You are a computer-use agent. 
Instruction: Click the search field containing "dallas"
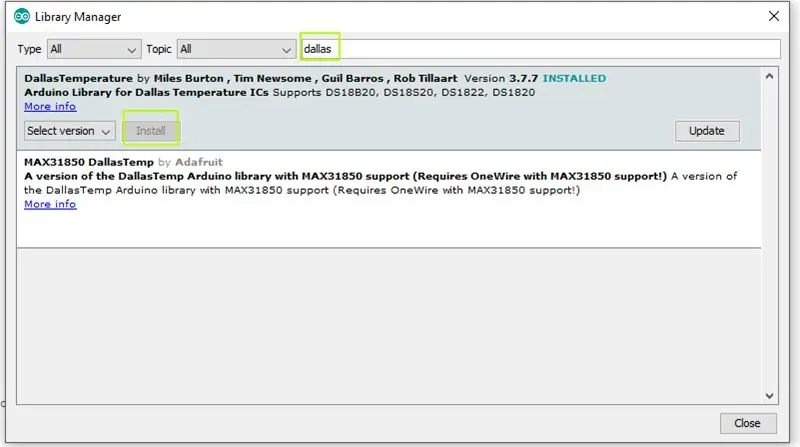(540, 49)
